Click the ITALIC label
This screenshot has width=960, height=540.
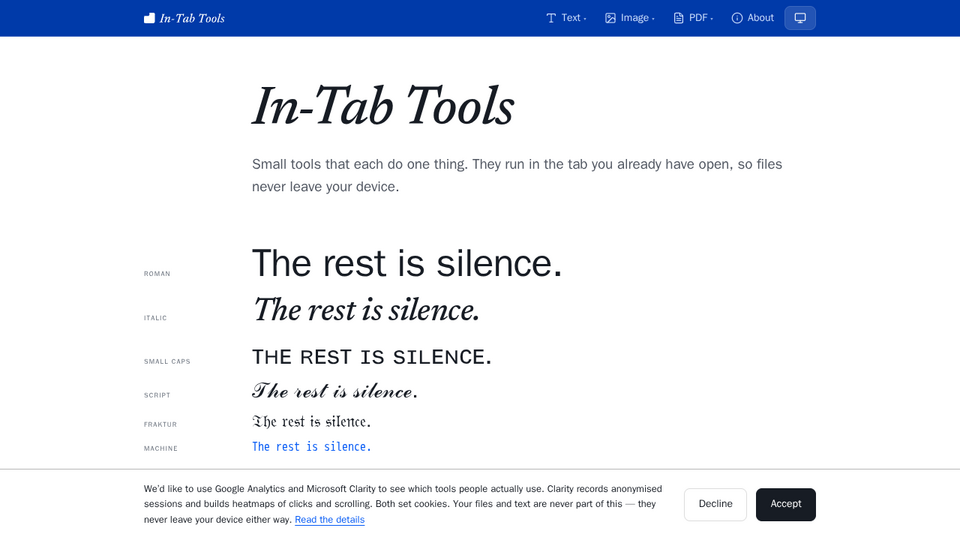pos(156,318)
